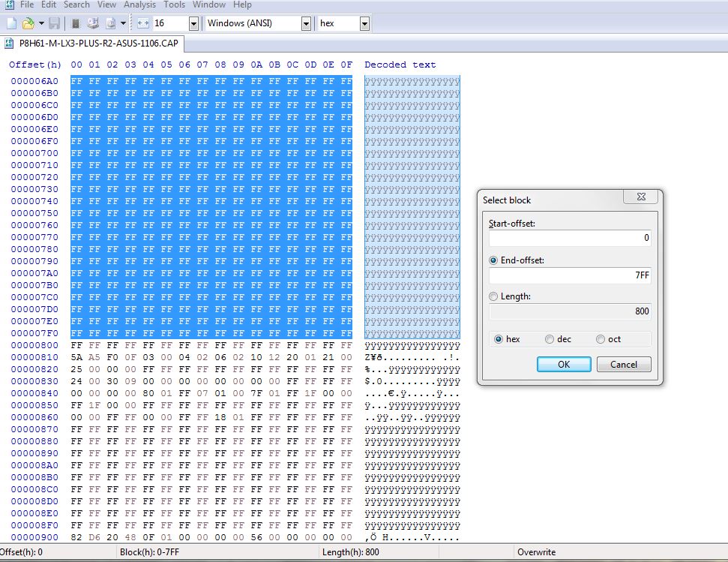Click the Save floppy disk icon
The height and width of the screenshot is (562, 728).
[x=54, y=23]
